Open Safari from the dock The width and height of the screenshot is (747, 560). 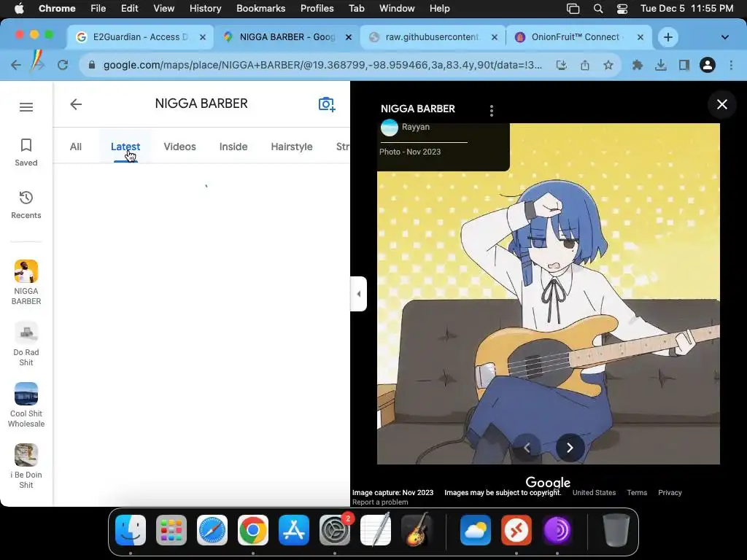(x=212, y=530)
